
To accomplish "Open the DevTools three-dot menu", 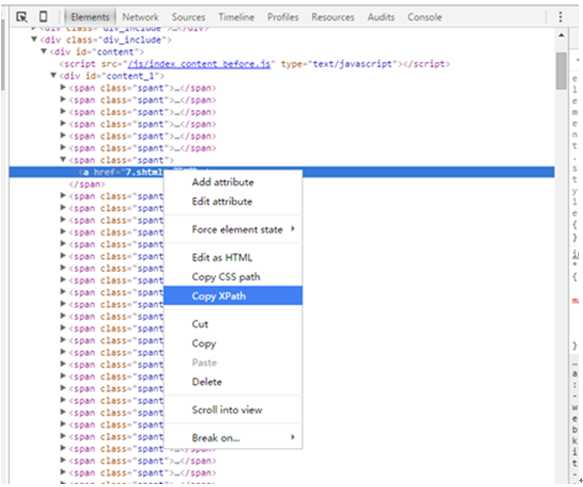I will pyautogui.click(x=560, y=17).
